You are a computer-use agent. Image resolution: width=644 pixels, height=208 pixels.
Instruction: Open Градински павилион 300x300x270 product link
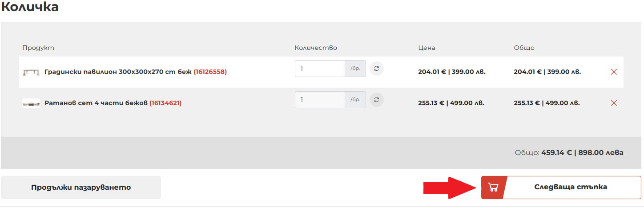(118, 72)
